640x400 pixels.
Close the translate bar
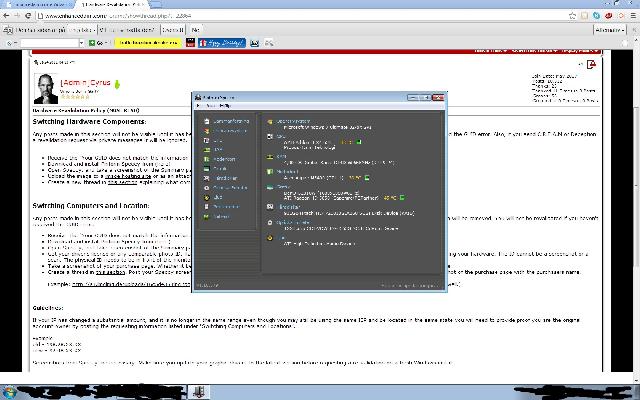(634, 30)
